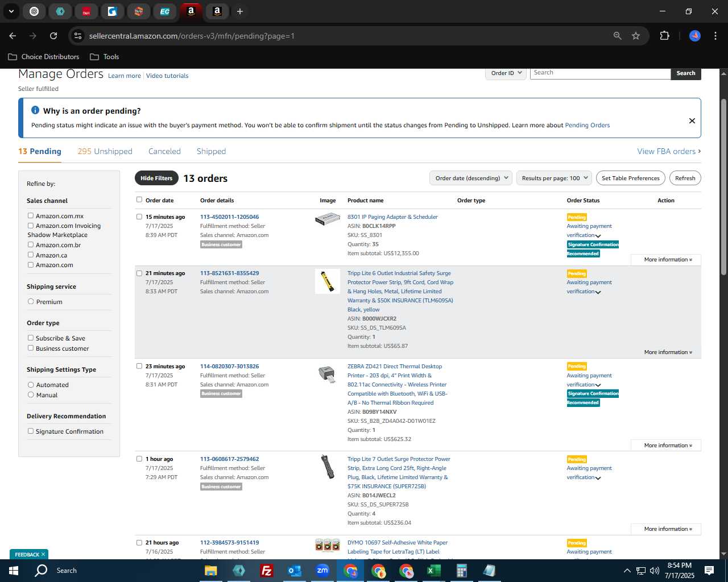Viewport: 728px width, 582px height.
Task: Check the Amazon.com.mx sales channel filter
Action: [31, 215]
